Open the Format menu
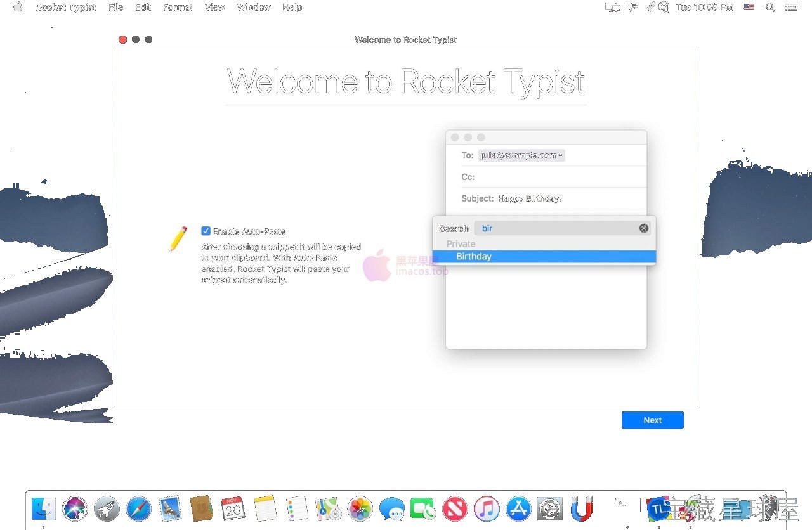This screenshot has width=812, height=530. point(178,8)
